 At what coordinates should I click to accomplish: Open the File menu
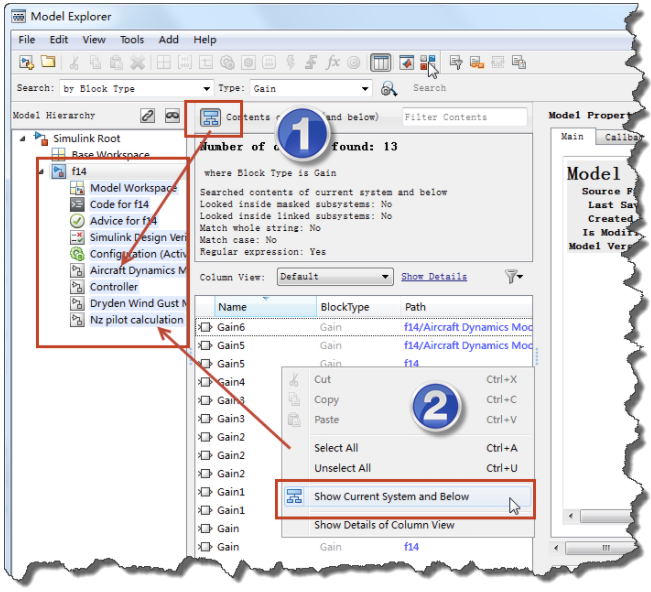pos(27,40)
